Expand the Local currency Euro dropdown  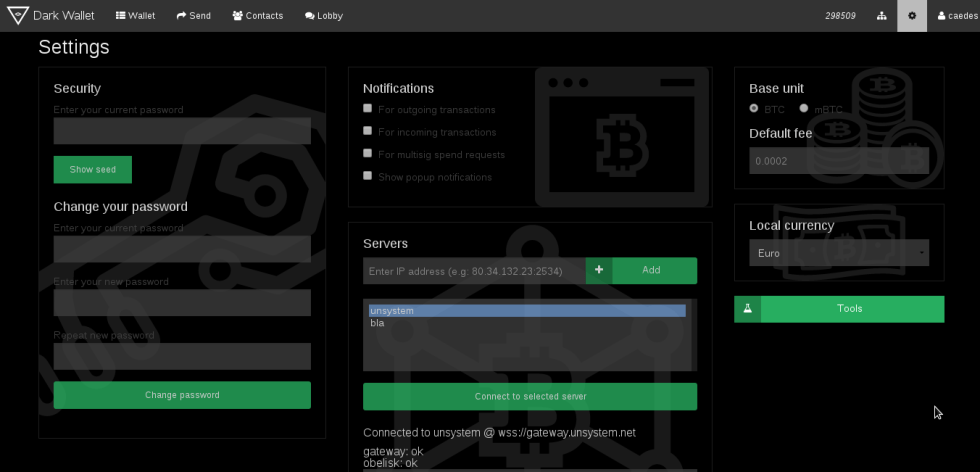pyautogui.click(x=838, y=253)
